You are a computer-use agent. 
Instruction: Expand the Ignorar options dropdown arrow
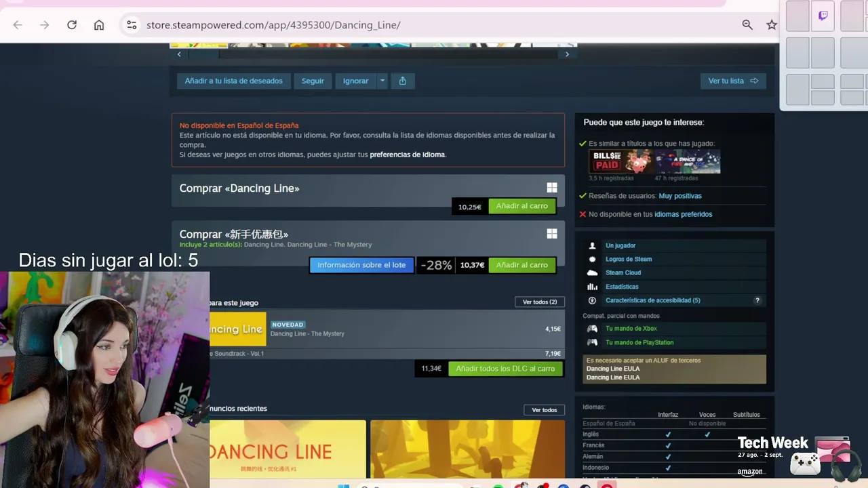pyautogui.click(x=382, y=81)
